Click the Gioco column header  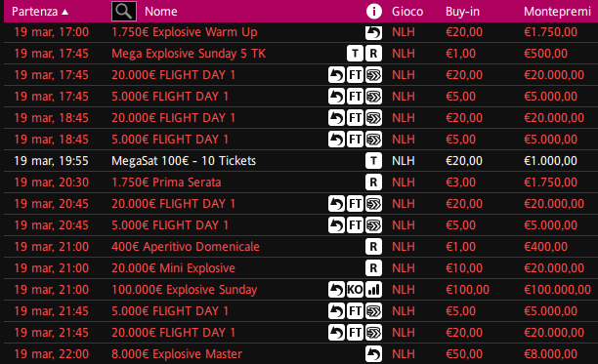407,12
